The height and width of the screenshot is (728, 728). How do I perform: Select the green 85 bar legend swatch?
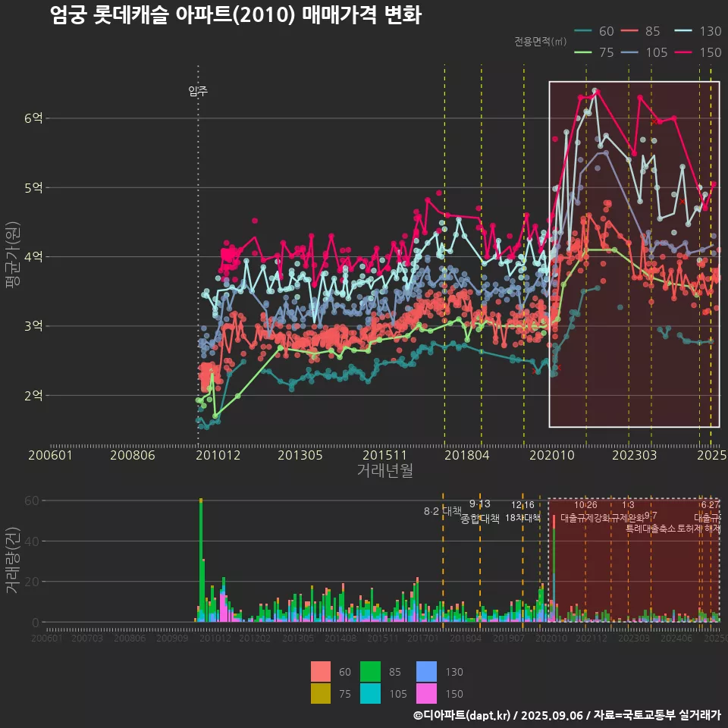click(x=371, y=671)
